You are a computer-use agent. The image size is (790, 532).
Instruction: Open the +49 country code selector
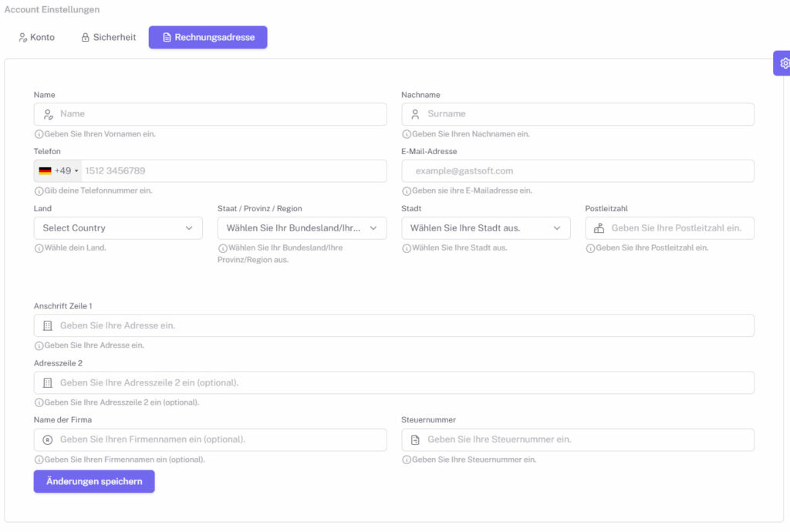59,170
